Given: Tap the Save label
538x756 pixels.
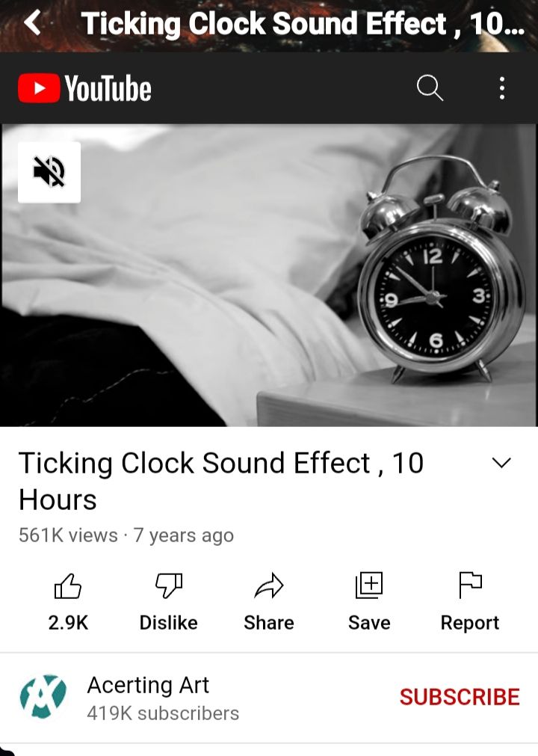Looking at the screenshot, I should tap(369, 622).
